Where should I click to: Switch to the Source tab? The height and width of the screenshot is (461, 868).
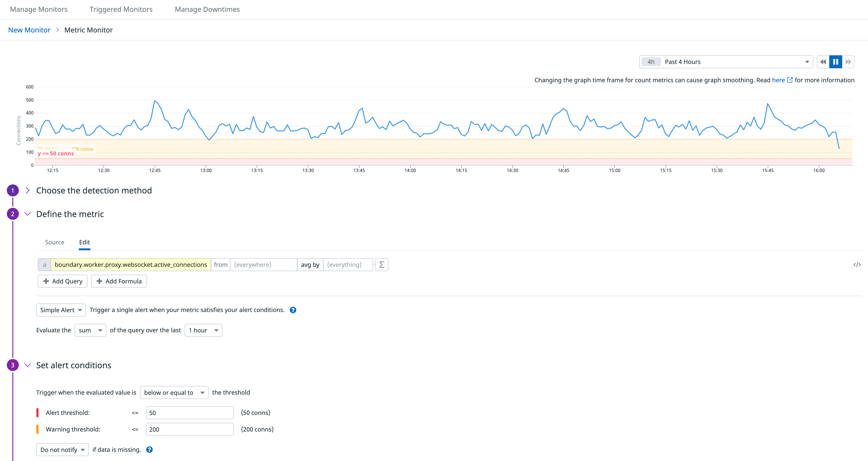55,242
